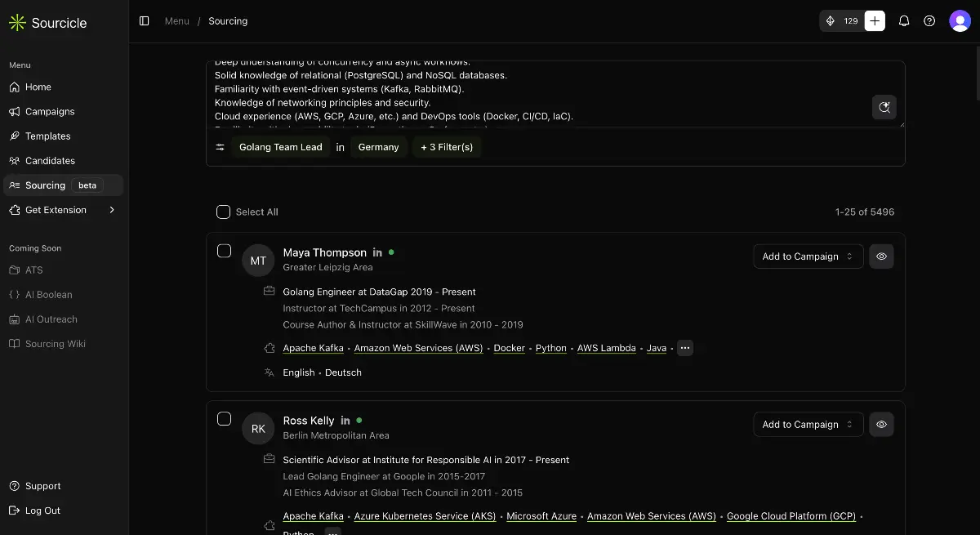Tick the Select All checkbox

coord(223,212)
